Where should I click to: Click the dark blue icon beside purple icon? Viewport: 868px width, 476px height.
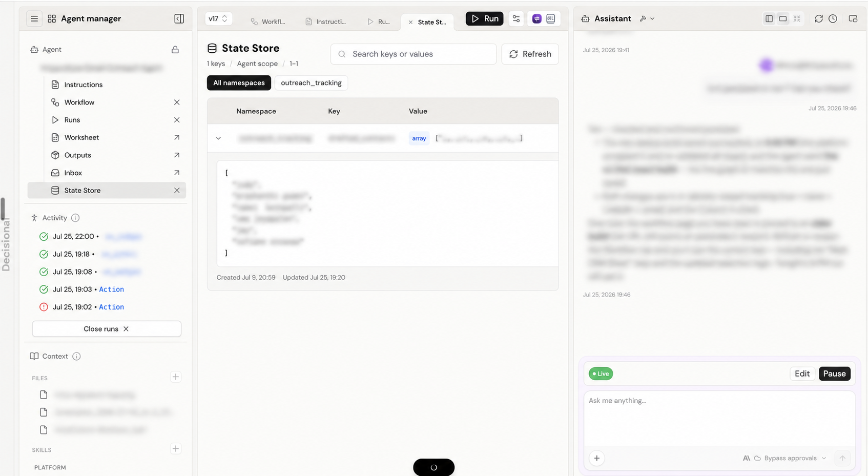point(551,18)
